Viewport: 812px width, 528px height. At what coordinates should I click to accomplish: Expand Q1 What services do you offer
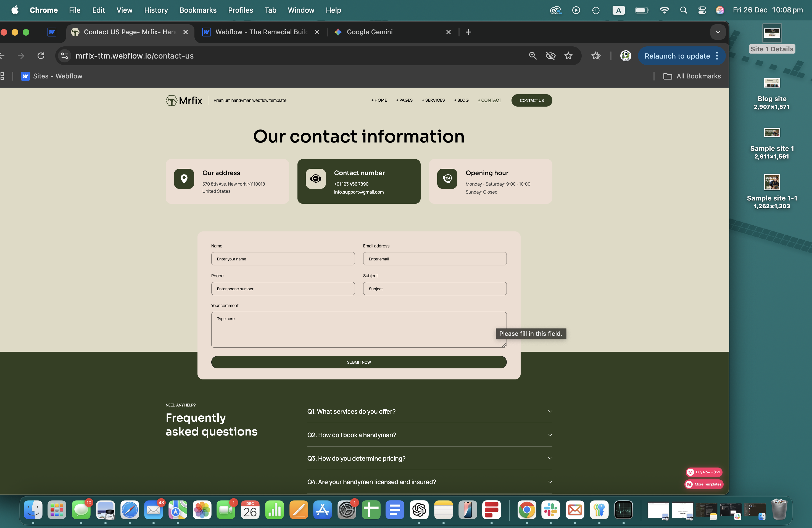coord(429,411)
